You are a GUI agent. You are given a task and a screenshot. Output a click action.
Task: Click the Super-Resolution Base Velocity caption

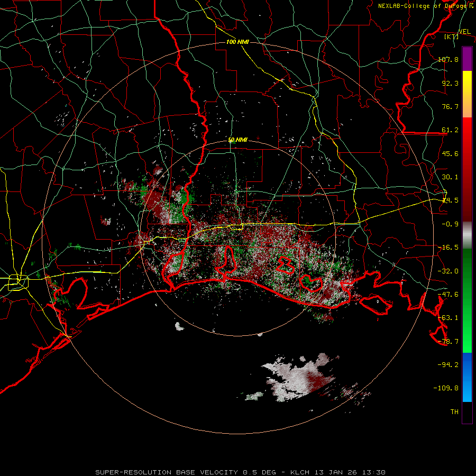point(241,472)
